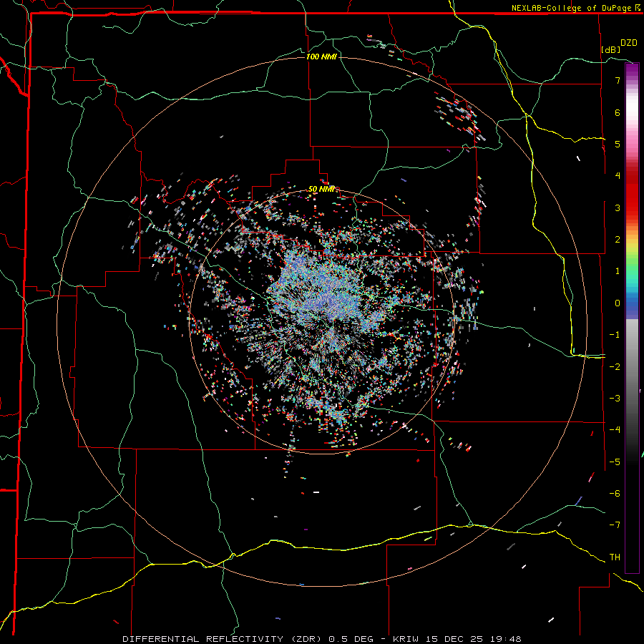Click the 3 value on color scale
644x644 pixels.
click(618, 208)
